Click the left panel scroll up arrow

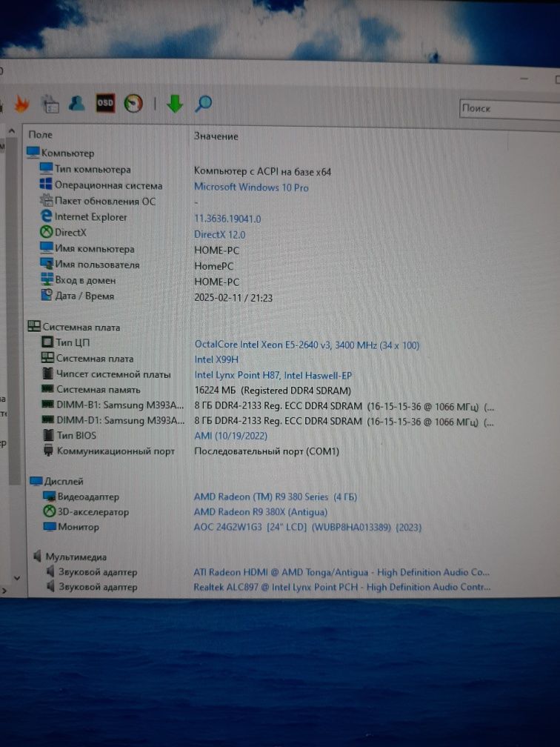13,131
